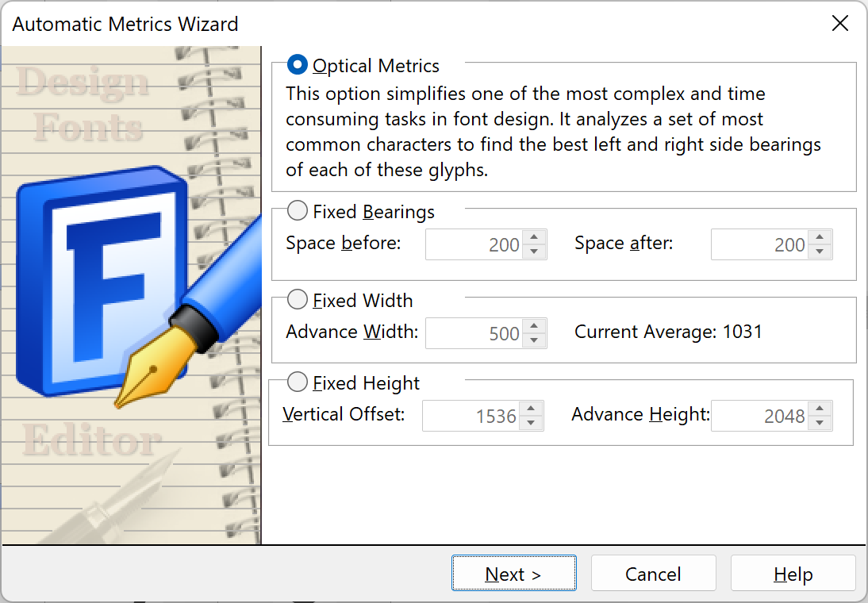Increment Advance Width using up arrow
This screenshot has width=868, height=603.
click(x=534, y=326)
